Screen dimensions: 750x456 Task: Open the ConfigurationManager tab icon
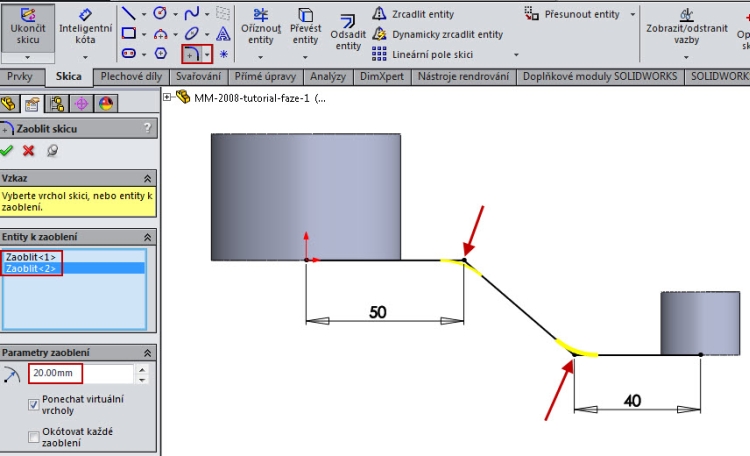click(57, 103)
